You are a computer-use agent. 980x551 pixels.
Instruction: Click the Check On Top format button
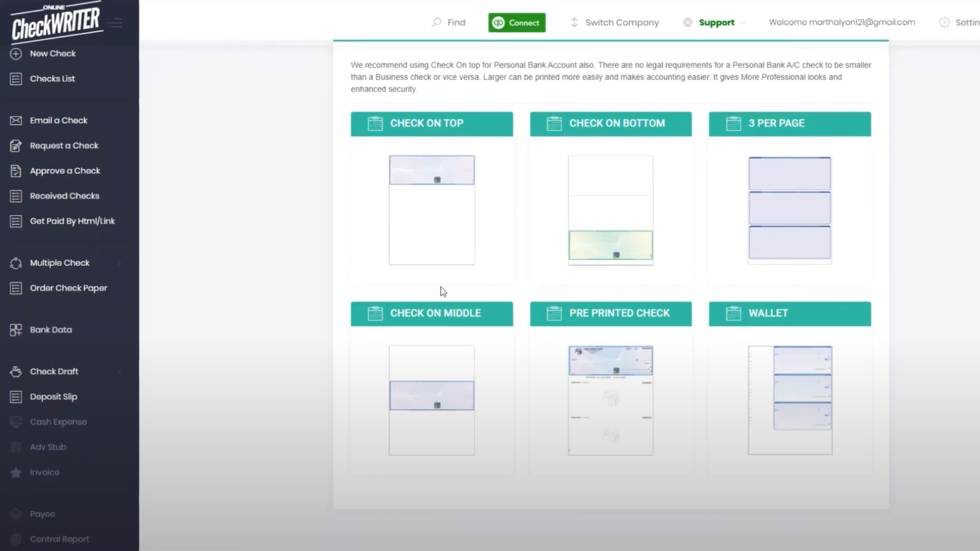point(431,123)
